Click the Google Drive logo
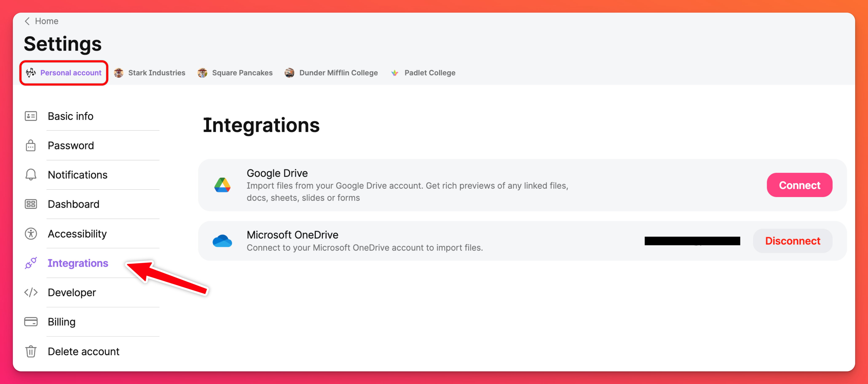Screen dimensions: 868x384 click(x=222, y=185)
